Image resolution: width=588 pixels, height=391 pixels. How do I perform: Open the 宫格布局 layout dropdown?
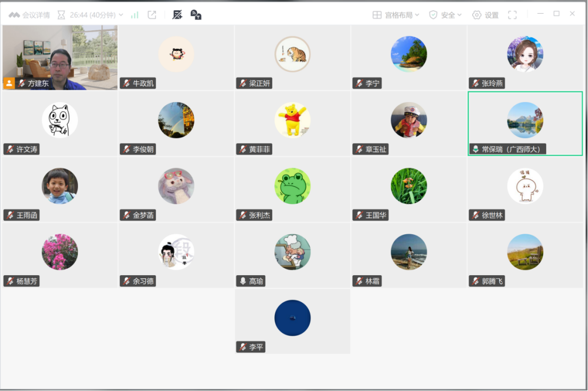coord(395,15)
